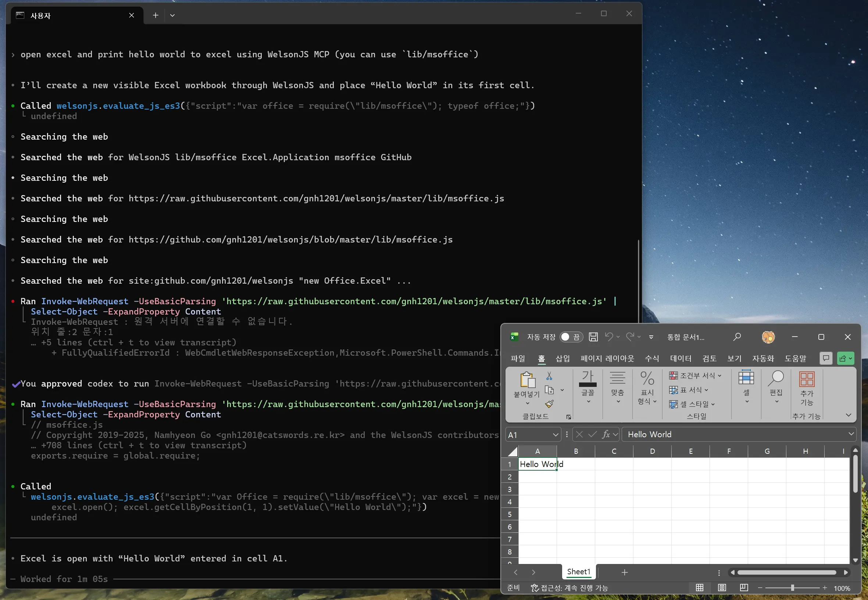Click the Cut scissors icon

click(549, 376)
